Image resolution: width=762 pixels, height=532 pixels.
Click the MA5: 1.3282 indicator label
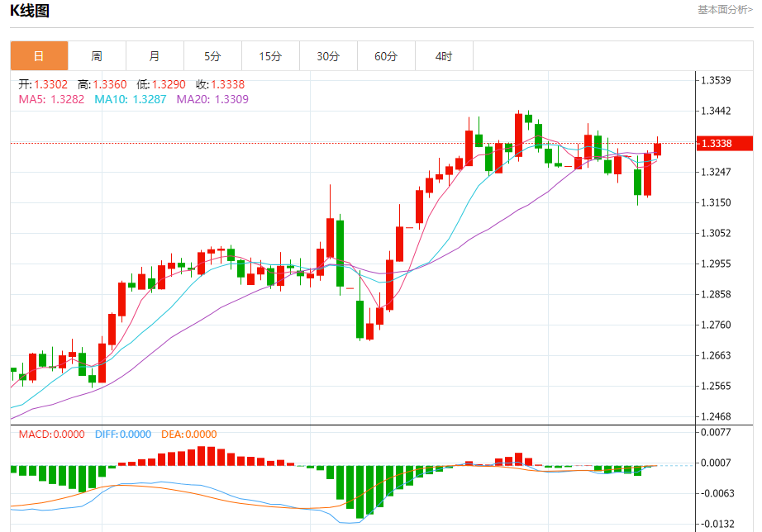pyautogui.click(x=51, y=100)
